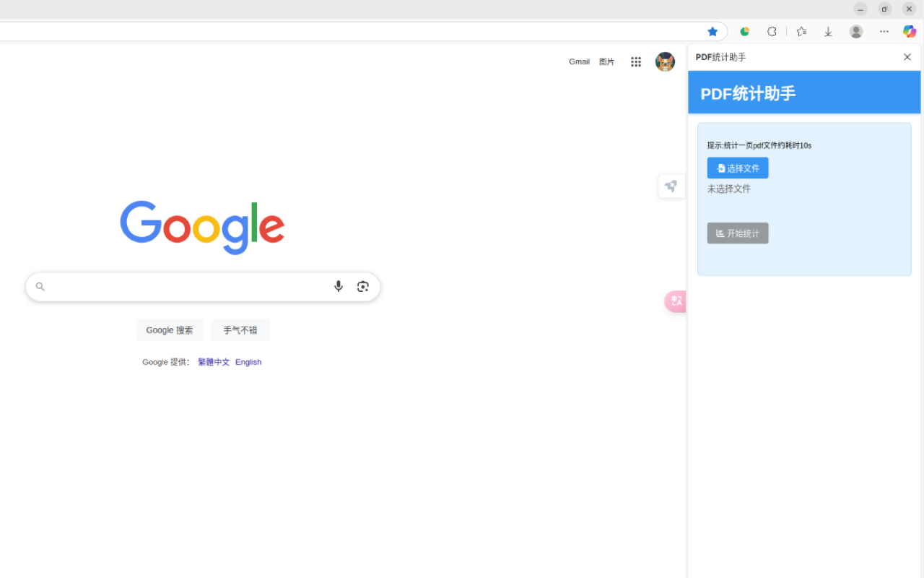Click the Google logo
The width and height of the screenshot is (924, 578).
point(202,228)
